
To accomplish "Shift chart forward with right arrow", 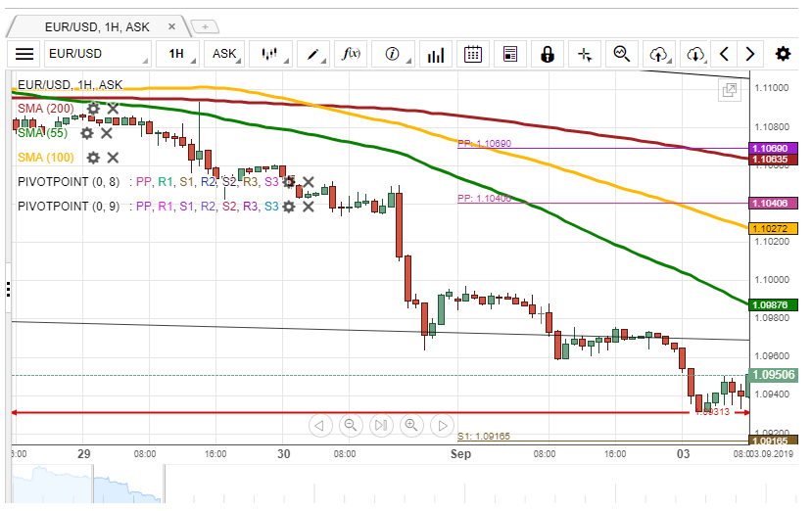I will pyautogui.click(x=750, y=54).
